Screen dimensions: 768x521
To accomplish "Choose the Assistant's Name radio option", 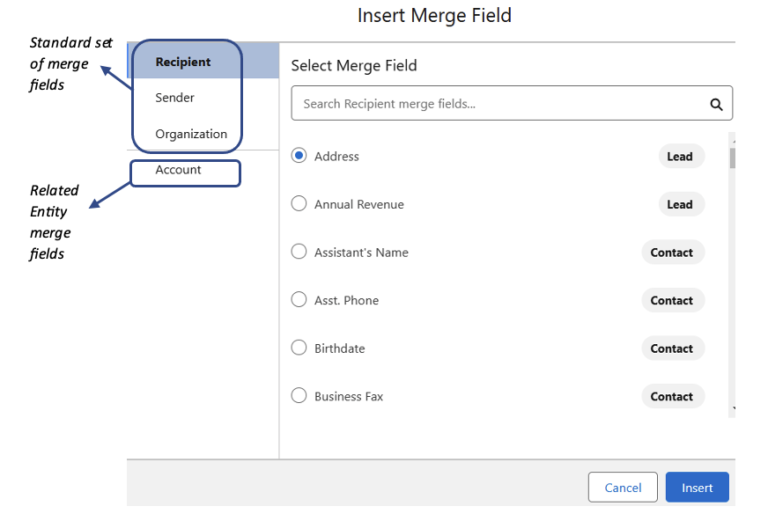I will click(299, 252).
